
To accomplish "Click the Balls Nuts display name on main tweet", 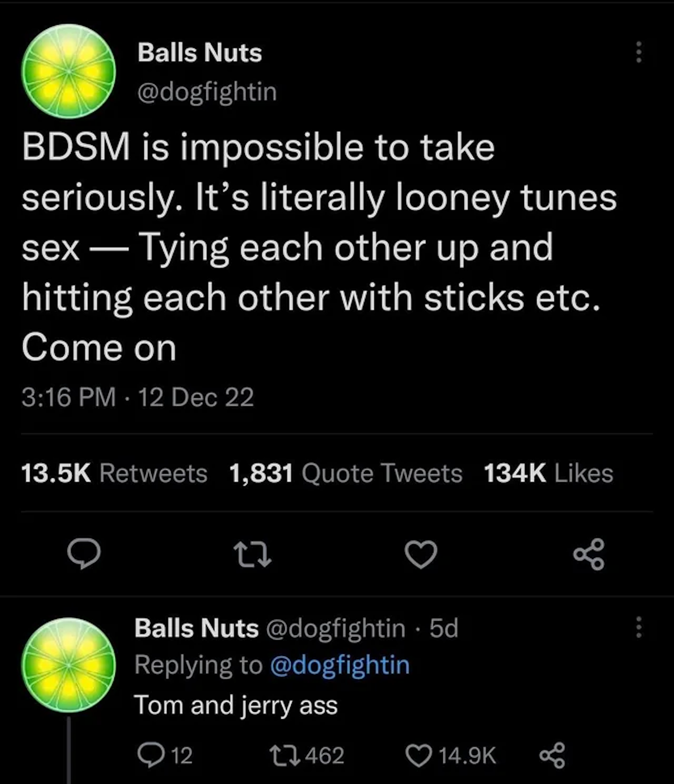I will click(x=199, y=52).
